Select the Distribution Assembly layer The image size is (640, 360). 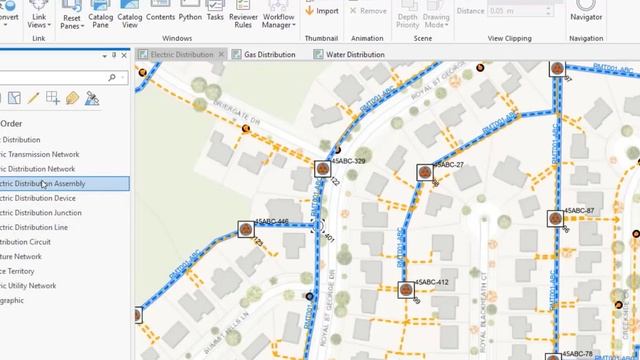(64, 184)
